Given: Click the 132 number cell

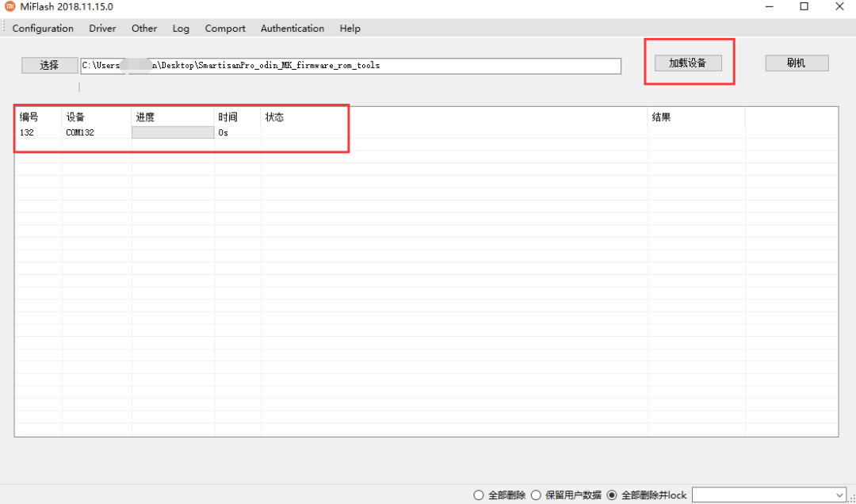Looking at the screenshot, I should pos(27,132).
